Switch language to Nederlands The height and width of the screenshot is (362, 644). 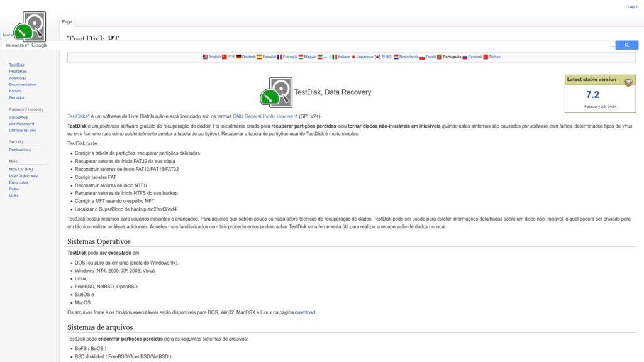pos(409,57)
